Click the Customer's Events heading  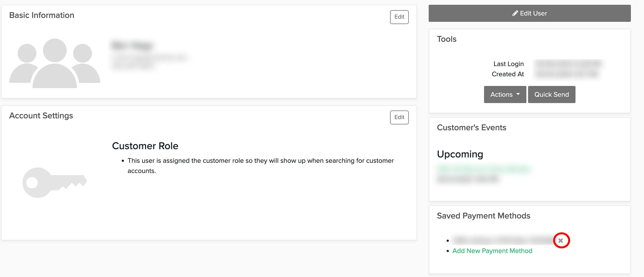click(472, 128)
